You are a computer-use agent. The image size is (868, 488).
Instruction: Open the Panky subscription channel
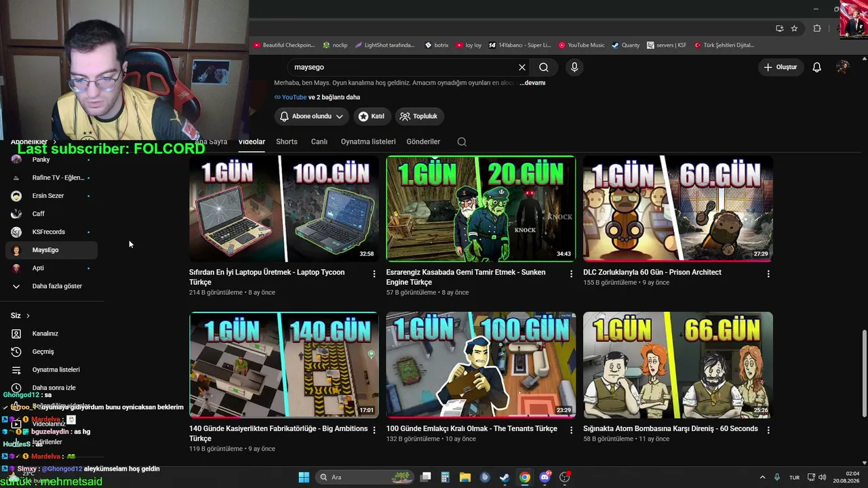coord(52,160)
